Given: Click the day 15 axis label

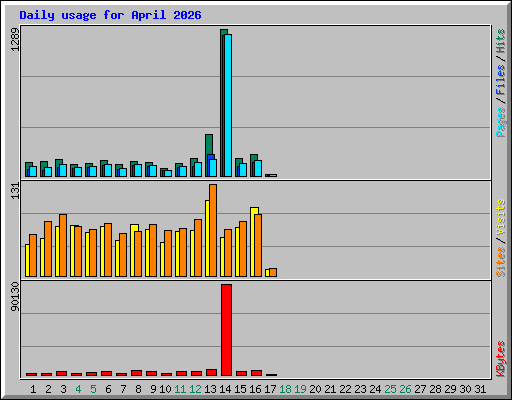Looking at the screenshot, I should point(240,389).
